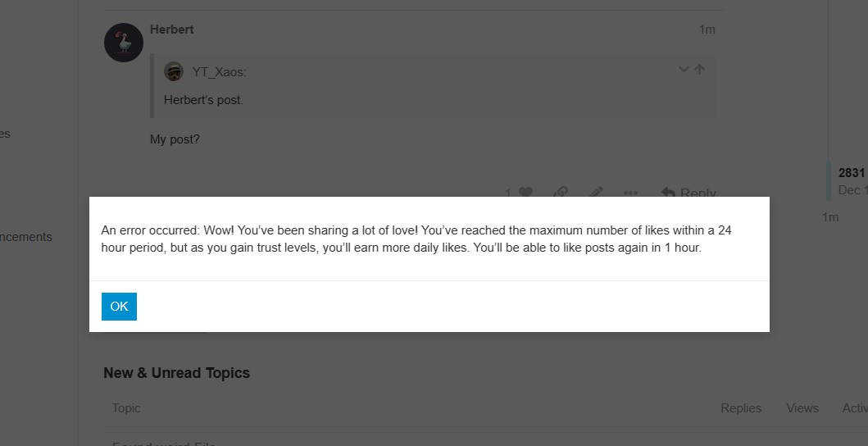
Task: Sort topics by Topic column header
Action: (126, 408)
